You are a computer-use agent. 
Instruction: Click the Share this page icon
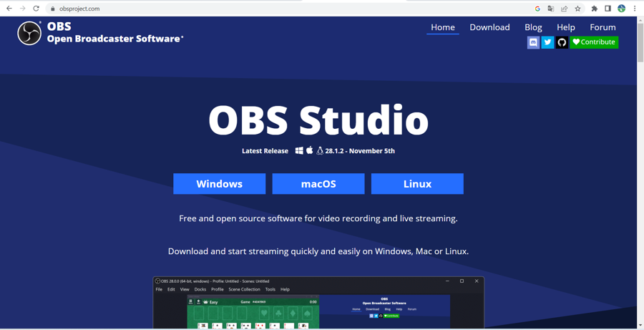point(565,9)
